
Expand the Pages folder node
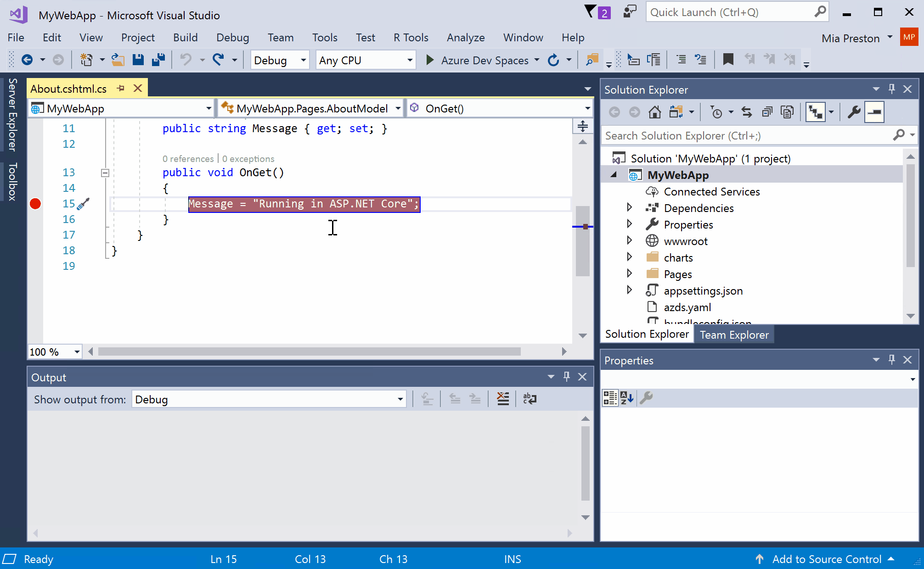click(629, 273)
